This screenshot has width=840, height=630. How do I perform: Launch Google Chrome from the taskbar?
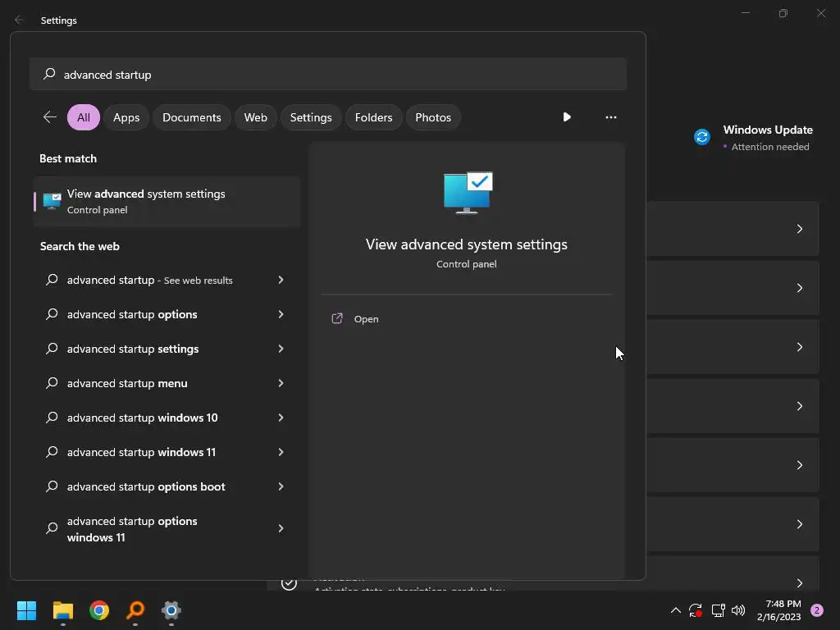[x=99, y=610]
